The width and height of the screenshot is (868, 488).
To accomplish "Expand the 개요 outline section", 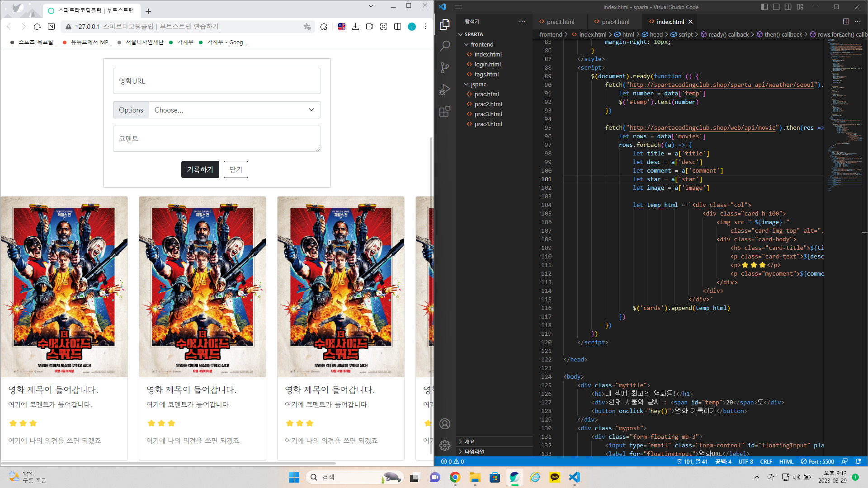I will [494, 441].
